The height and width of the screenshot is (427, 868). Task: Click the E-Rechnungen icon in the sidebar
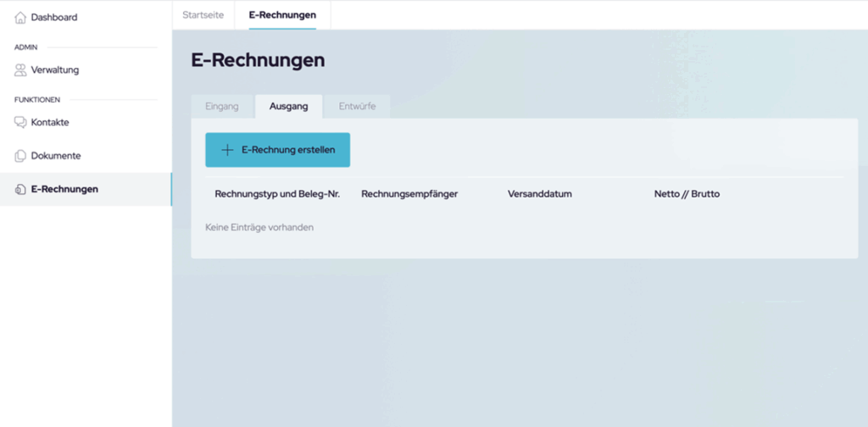(x=20, y=190)
